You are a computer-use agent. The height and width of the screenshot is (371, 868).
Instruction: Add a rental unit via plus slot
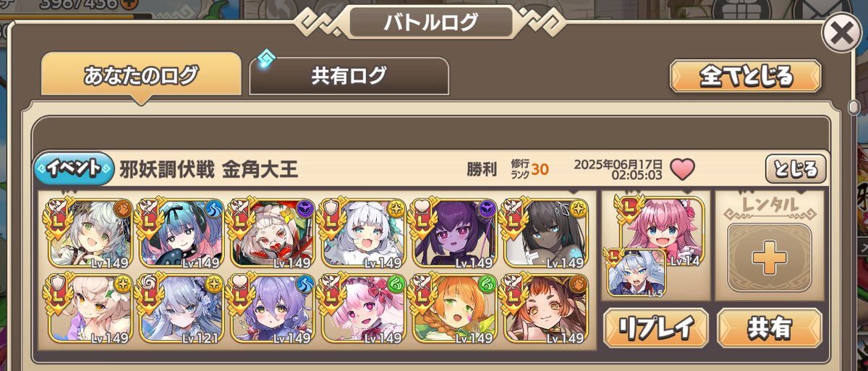770,257
